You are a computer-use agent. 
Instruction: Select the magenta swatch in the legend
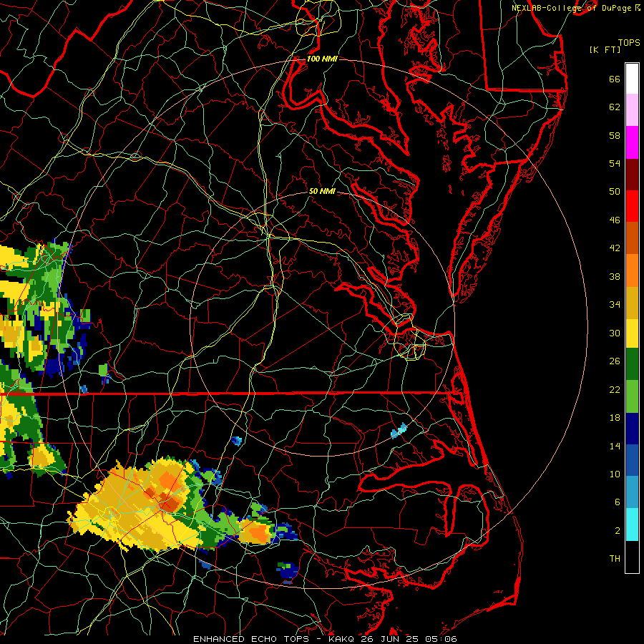pos(632,142)
